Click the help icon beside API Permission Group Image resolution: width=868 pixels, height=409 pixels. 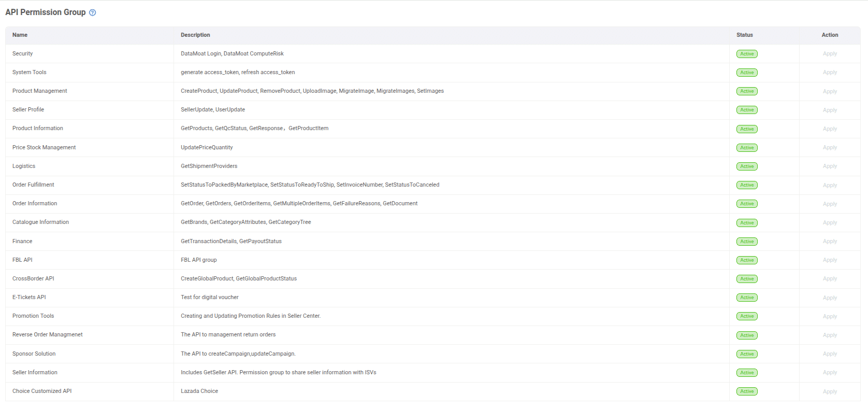(x=92, y=12)
